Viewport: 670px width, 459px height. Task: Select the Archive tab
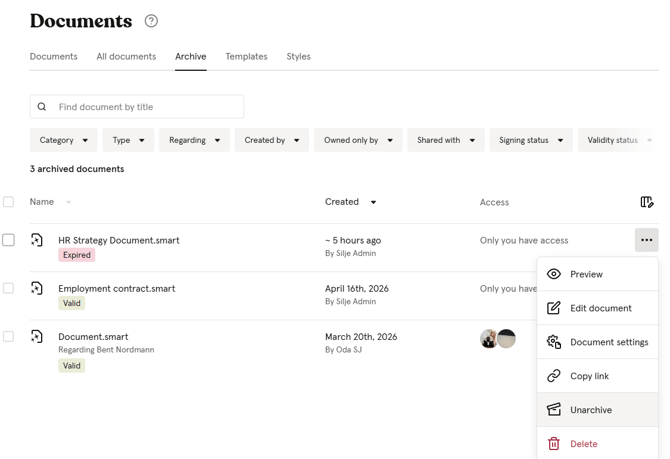[x=191, y=56]
